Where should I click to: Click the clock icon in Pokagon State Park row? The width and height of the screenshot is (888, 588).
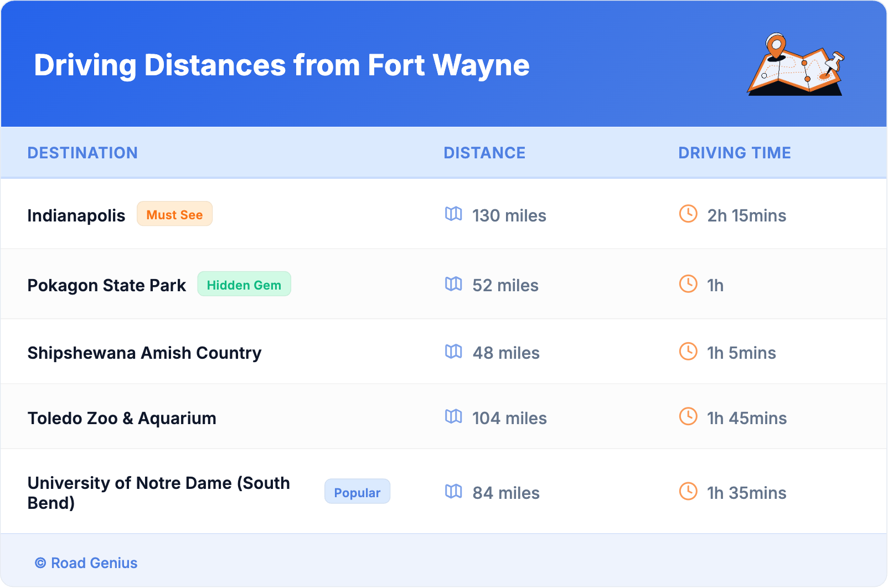pos(688,284)
